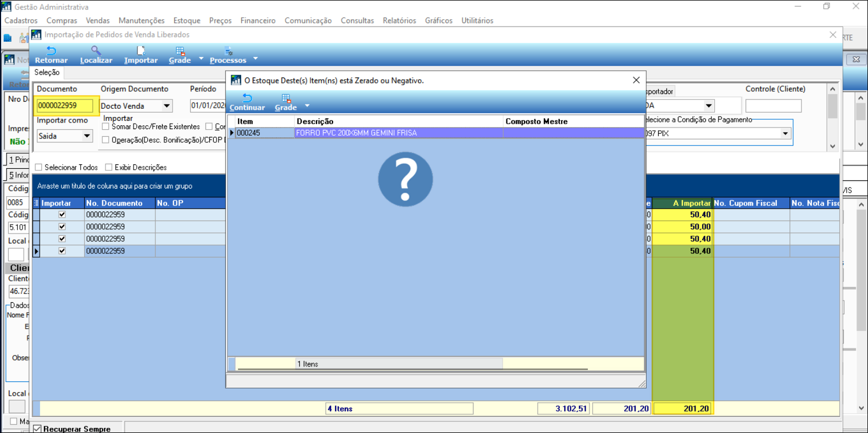Click the 50,00 value in A Importar column
868x433 pixels.
[x=682, y=227]
